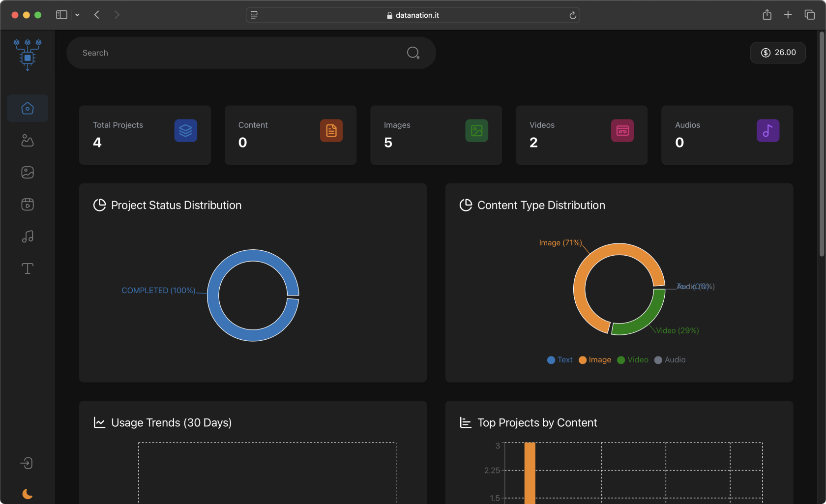Screen dimensions: 826x504
Task: Open the 26.00 credits balance button
Action: point(778,53)
